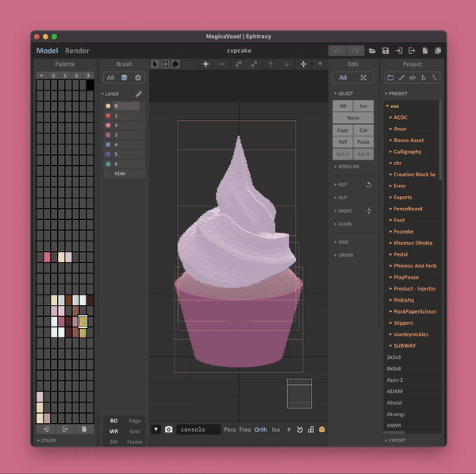Click the export arrow-out icon in top bar

point(412,51)
